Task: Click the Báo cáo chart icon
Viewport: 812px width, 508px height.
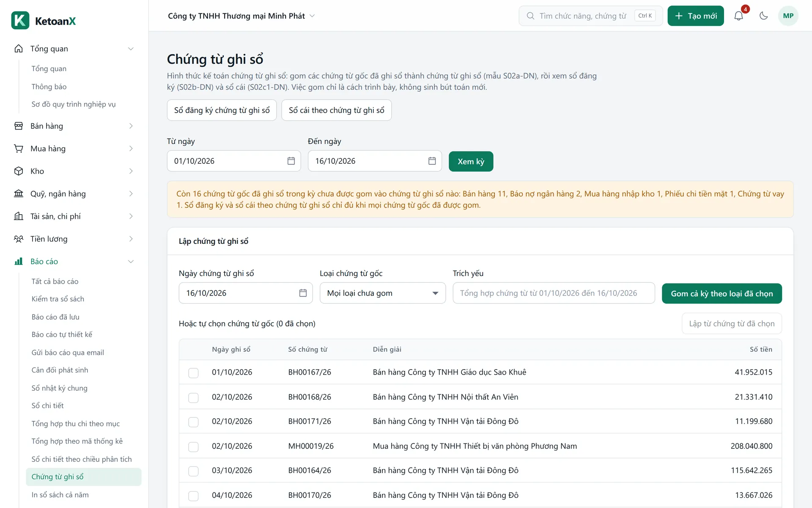Action: click(19, 261)
